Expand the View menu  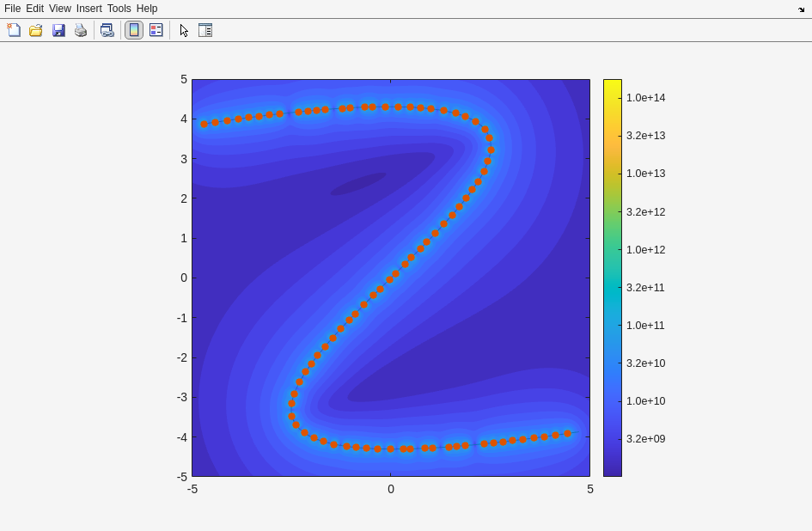coord(60,9)
